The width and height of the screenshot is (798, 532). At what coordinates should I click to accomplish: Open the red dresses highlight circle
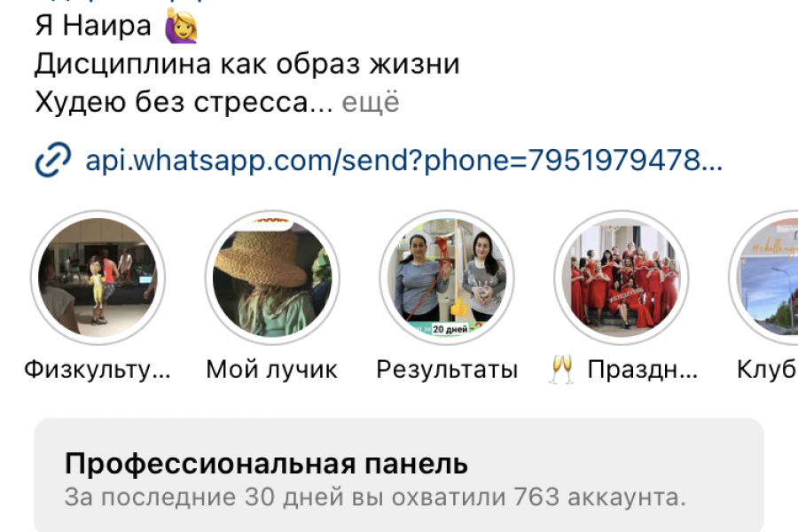pyautogui.click(x=622, y=278)
